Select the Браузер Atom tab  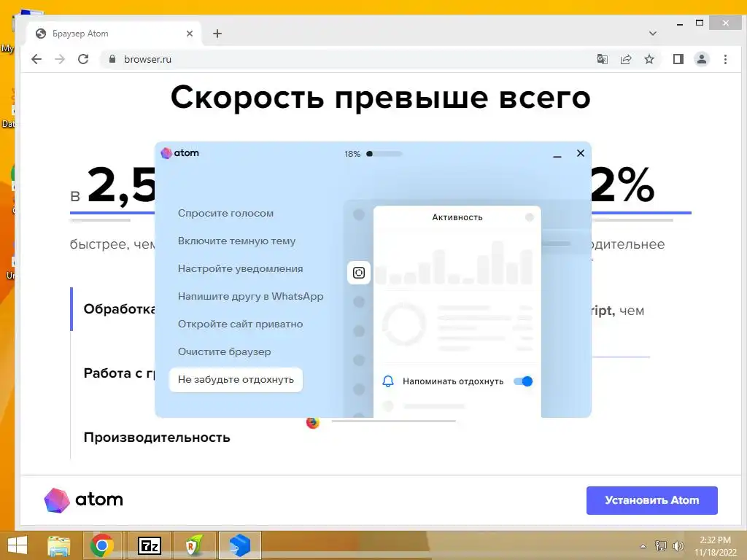click(115, 34)
